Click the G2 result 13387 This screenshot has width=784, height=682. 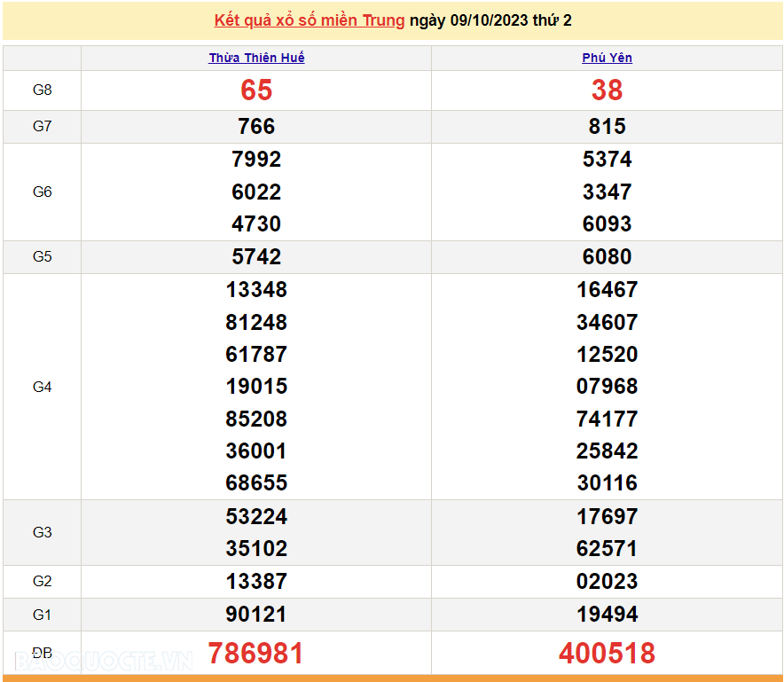[256, 582]
